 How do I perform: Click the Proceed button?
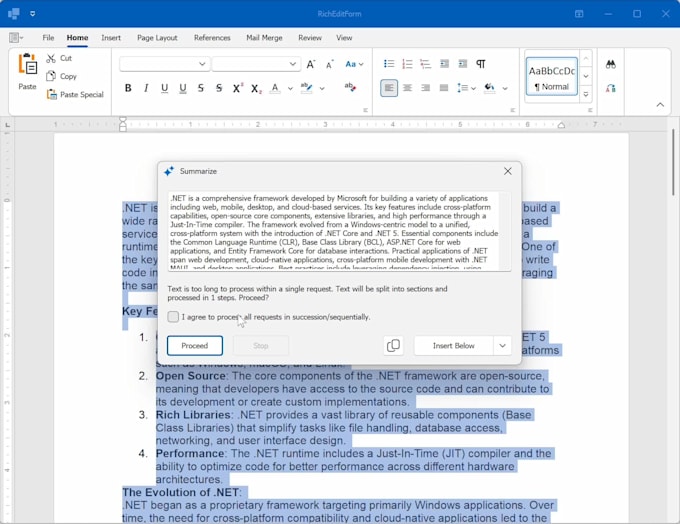[x=195, y=346]
